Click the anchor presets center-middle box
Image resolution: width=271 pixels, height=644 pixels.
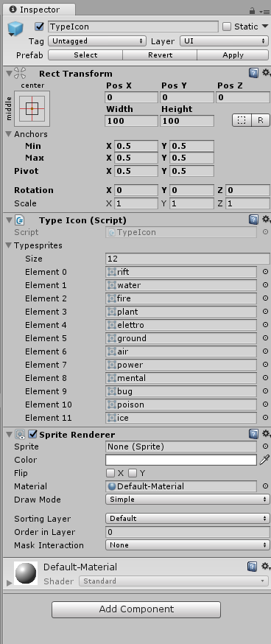point(32,108)
